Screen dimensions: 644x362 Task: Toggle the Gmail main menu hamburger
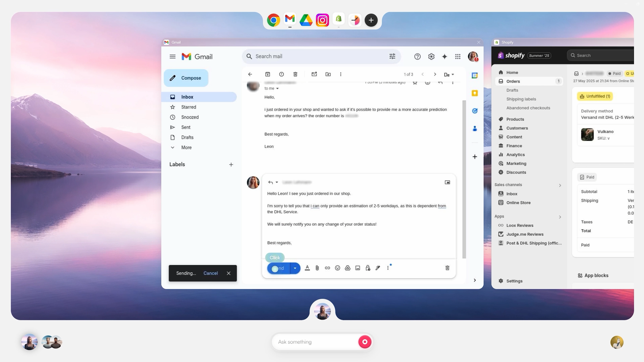[172, 56]
